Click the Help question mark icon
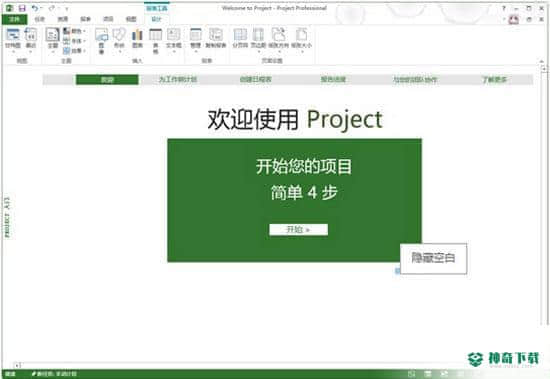The height and width of the screenshot is (379, 550). pos(504,8)
